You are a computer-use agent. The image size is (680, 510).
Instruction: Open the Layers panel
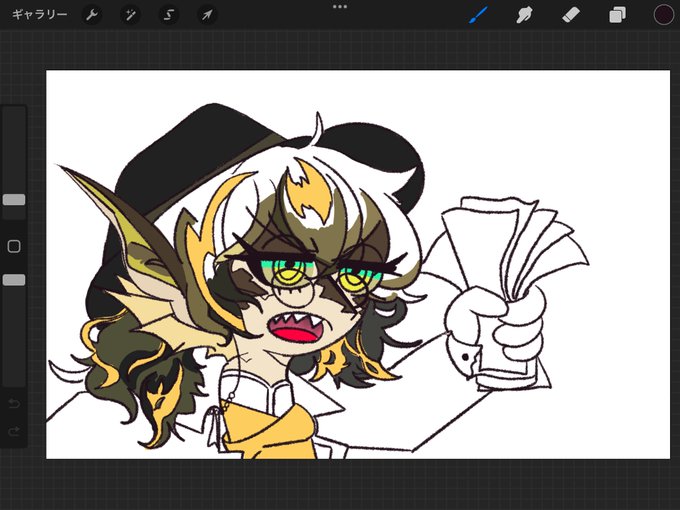pos(617,15)
